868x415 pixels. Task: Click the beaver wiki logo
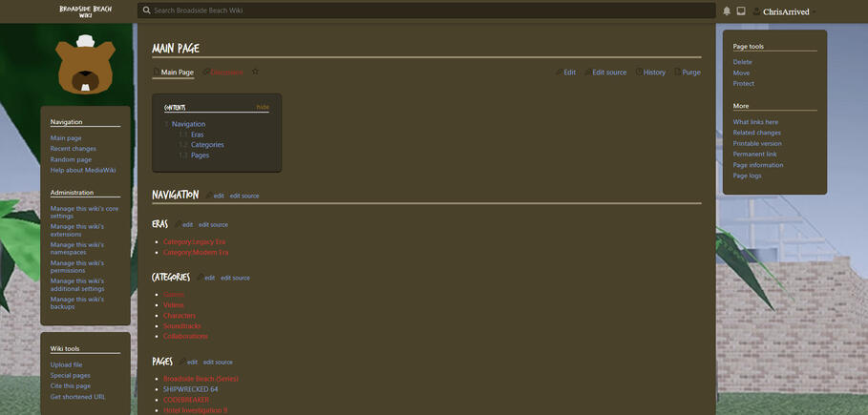point(85,65)
